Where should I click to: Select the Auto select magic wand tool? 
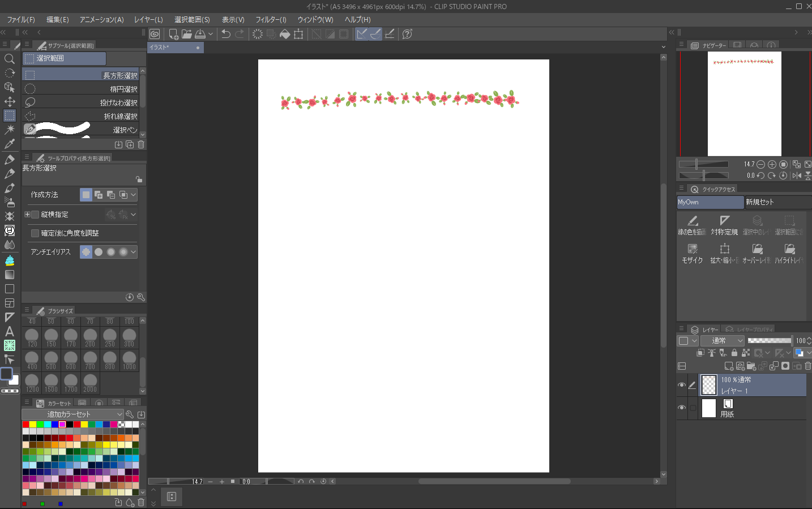[x=10, y=130]
